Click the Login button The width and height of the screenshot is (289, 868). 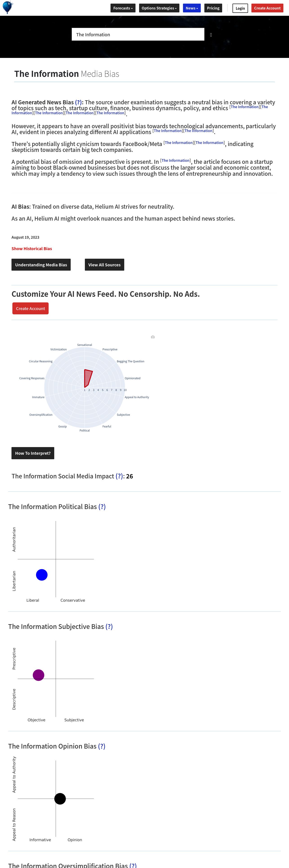pos(240,8)
